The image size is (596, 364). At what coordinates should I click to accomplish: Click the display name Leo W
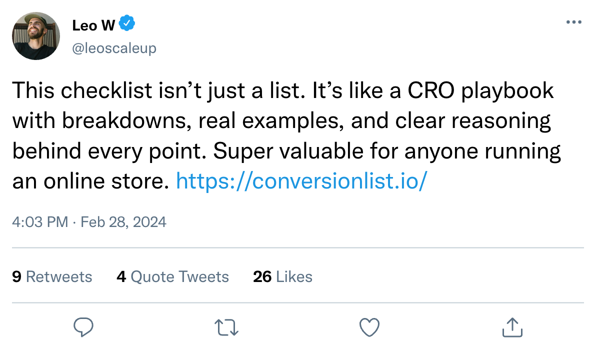click(94, 24)
